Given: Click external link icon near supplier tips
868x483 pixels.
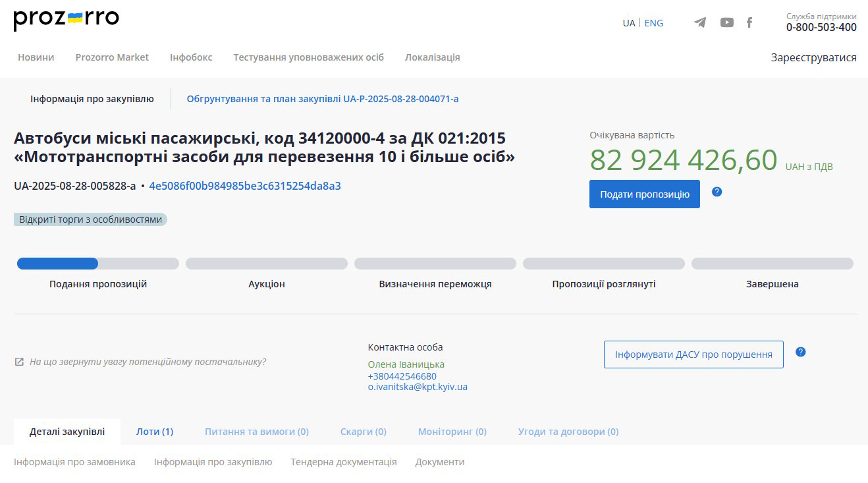Looking at the screenshot, I should (x=19, y=362).
